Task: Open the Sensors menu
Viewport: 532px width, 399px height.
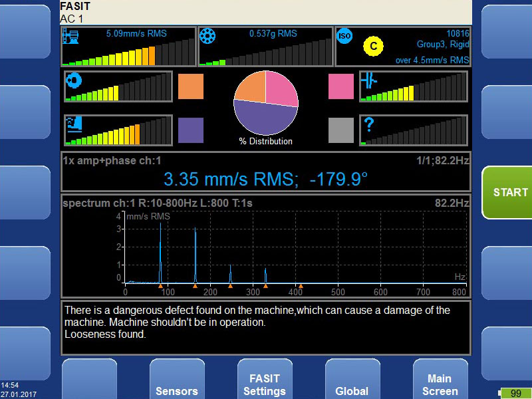Action: (x=177, y=378)
